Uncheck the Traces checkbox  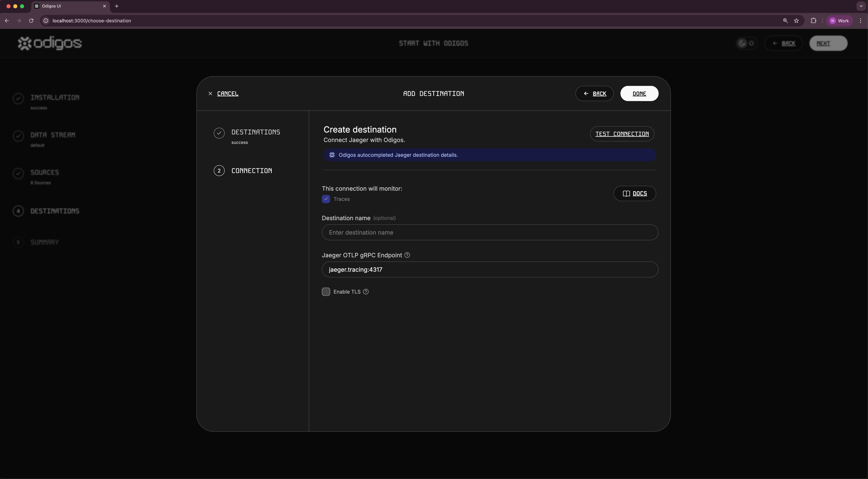[326, 199]
